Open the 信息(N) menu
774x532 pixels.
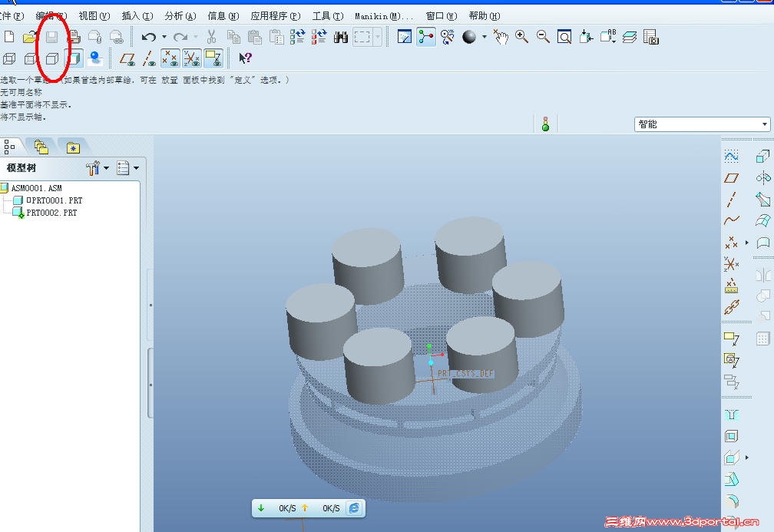(223, 16)
